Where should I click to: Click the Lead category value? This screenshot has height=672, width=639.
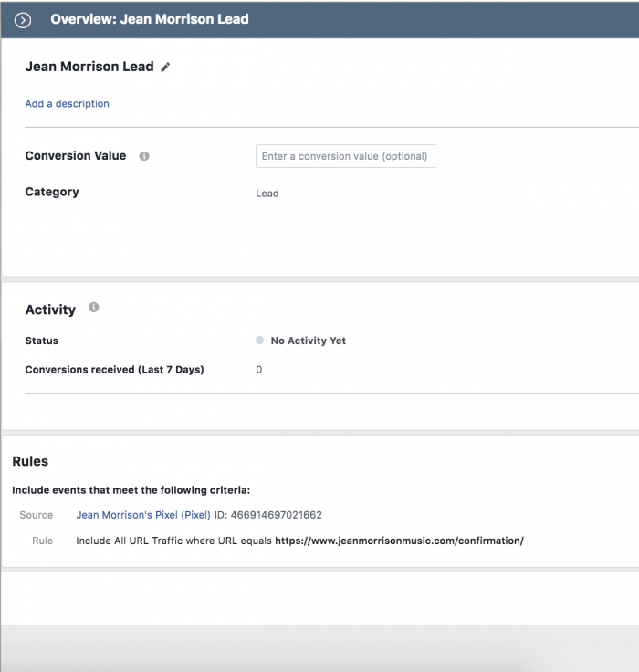click(x=267, y=194)
